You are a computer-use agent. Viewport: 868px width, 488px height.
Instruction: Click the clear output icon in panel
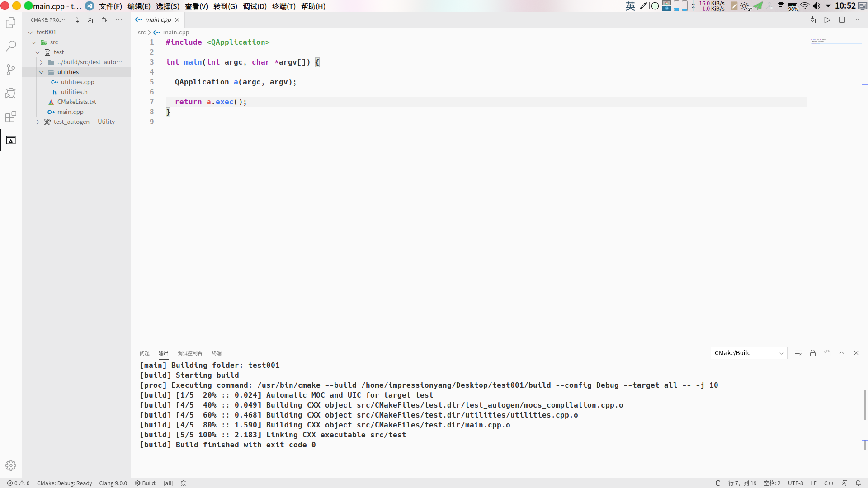[x=798, y=353]
